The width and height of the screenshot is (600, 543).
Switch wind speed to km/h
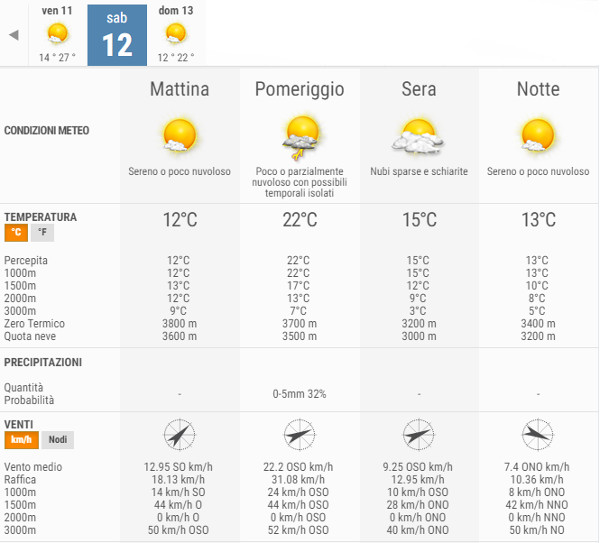[21, 440]
